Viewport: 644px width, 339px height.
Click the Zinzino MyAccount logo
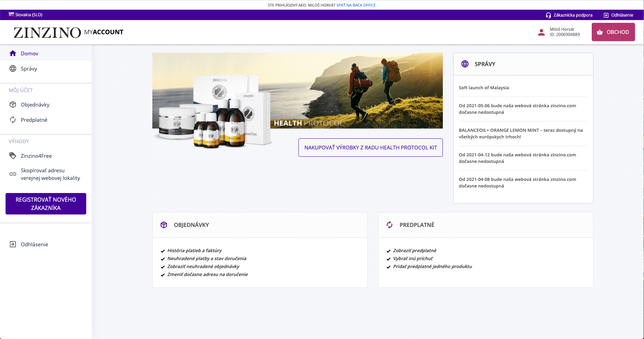69,32
